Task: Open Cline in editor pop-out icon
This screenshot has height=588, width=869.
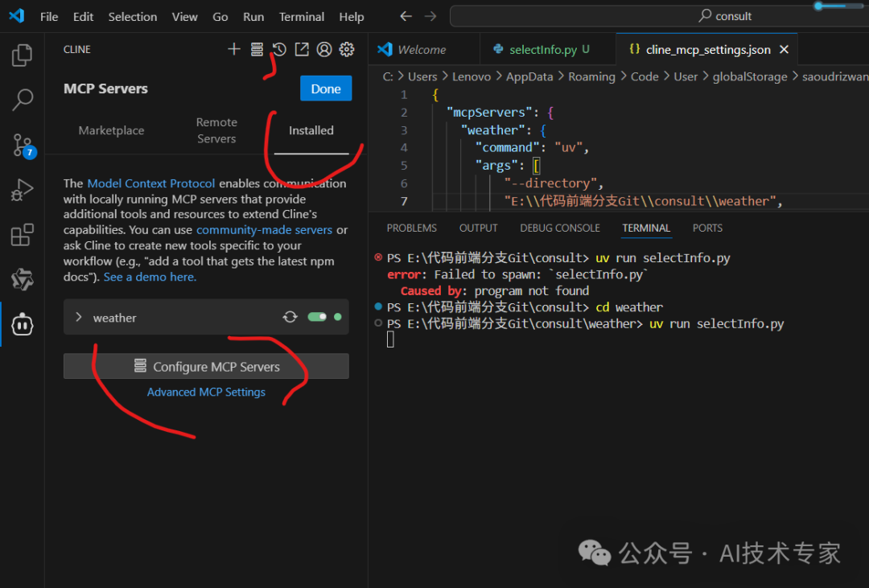Action: [x=302, y=49]
